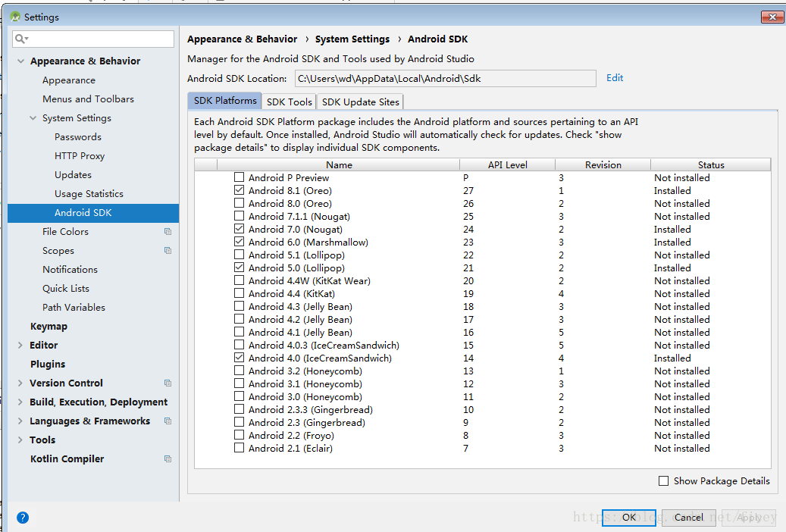Click the project-level icon beside Scopes
The width and height of the screenshot is (786, 532).
(x=168, y=250)
